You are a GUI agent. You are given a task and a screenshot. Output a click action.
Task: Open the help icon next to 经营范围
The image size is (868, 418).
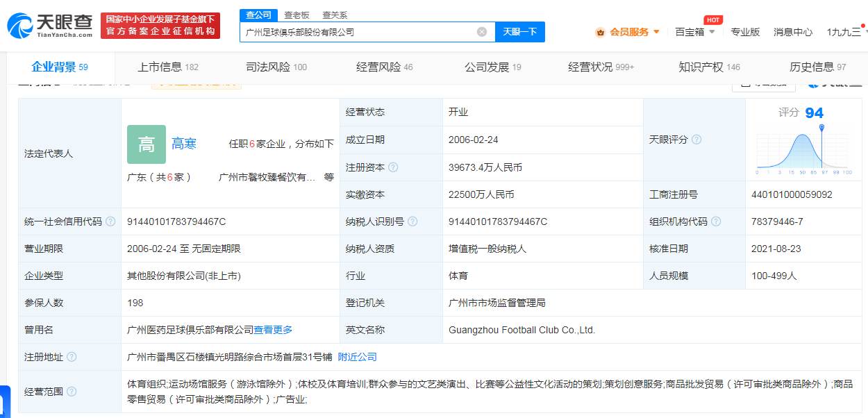pyautogui.click(x=72, y=392)
